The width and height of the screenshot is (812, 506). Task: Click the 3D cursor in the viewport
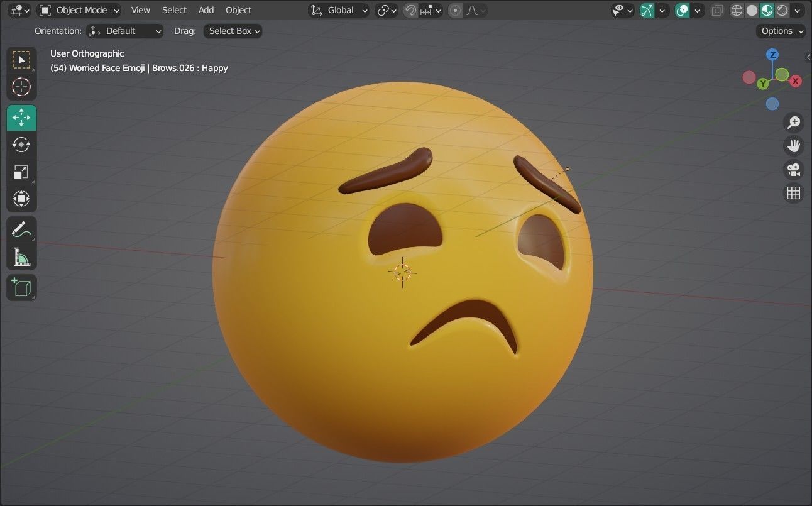point(403,272)
